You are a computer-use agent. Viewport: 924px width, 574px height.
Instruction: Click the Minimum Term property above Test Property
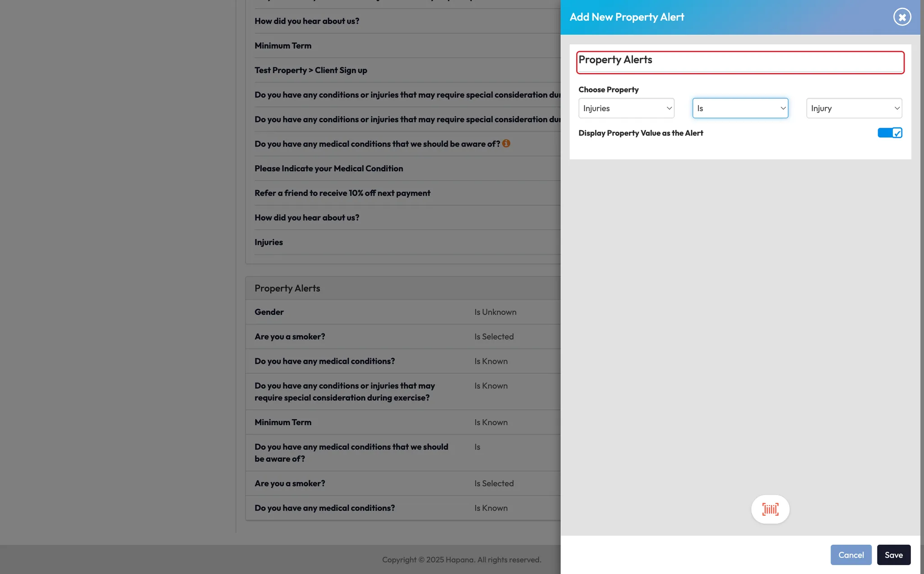click(x=283, y=46)
